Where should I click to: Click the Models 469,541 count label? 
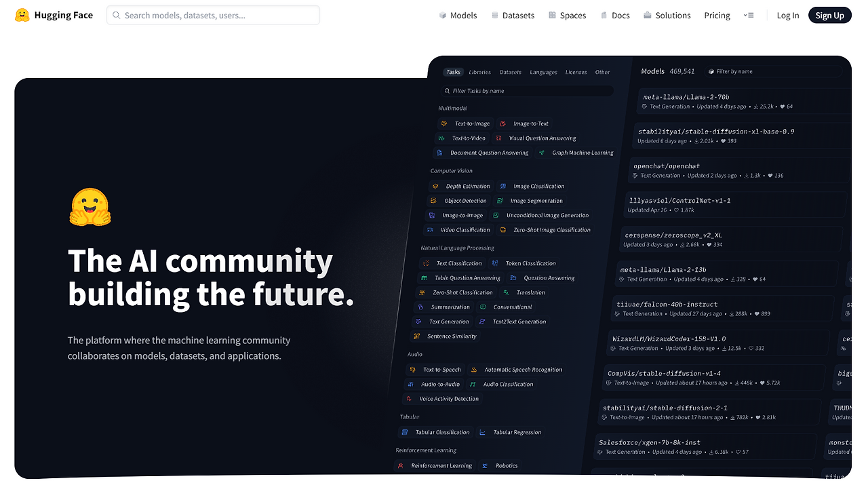pyautogui.click(x=668, y=71)
